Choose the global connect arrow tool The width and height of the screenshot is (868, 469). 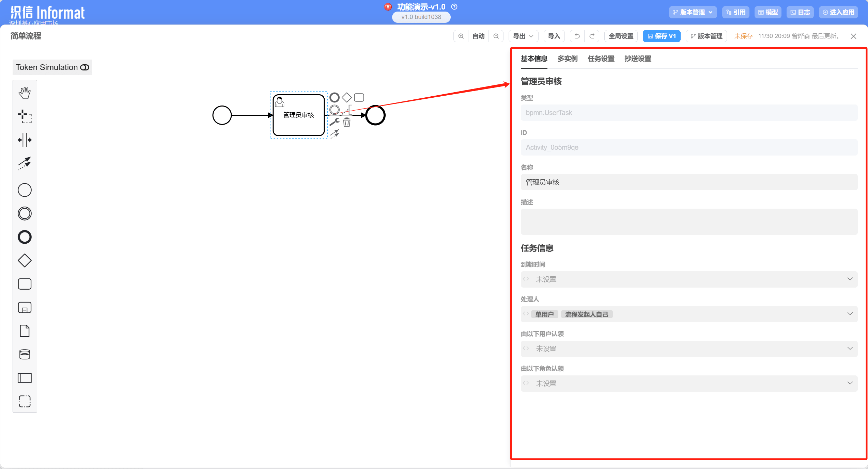[x=25, y=163]
